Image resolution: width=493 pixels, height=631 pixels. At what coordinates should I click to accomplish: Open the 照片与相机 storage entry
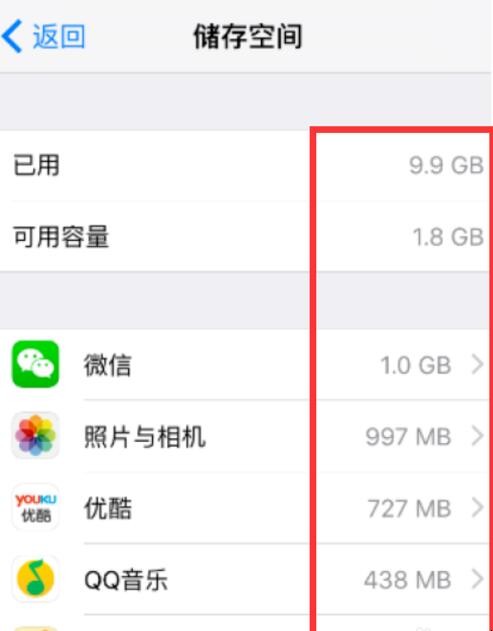246,436
